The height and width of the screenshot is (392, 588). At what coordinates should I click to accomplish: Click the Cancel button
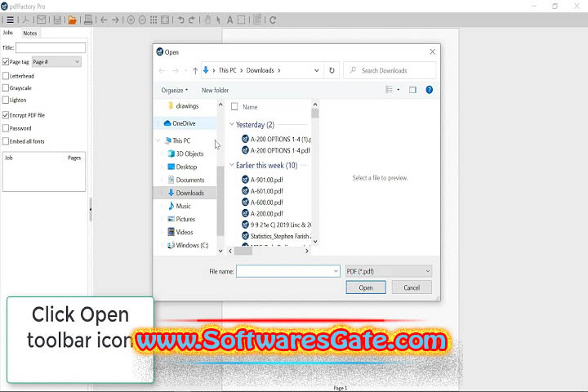(x=412, y=287)
